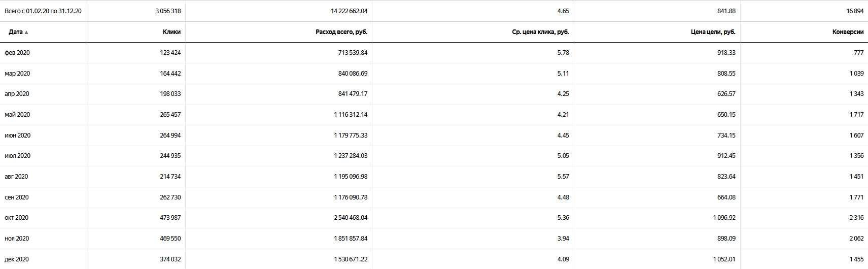The height and width of the screenshot is (269, 868).
Task: Click the авг 2020 row label
Action: 16,177
